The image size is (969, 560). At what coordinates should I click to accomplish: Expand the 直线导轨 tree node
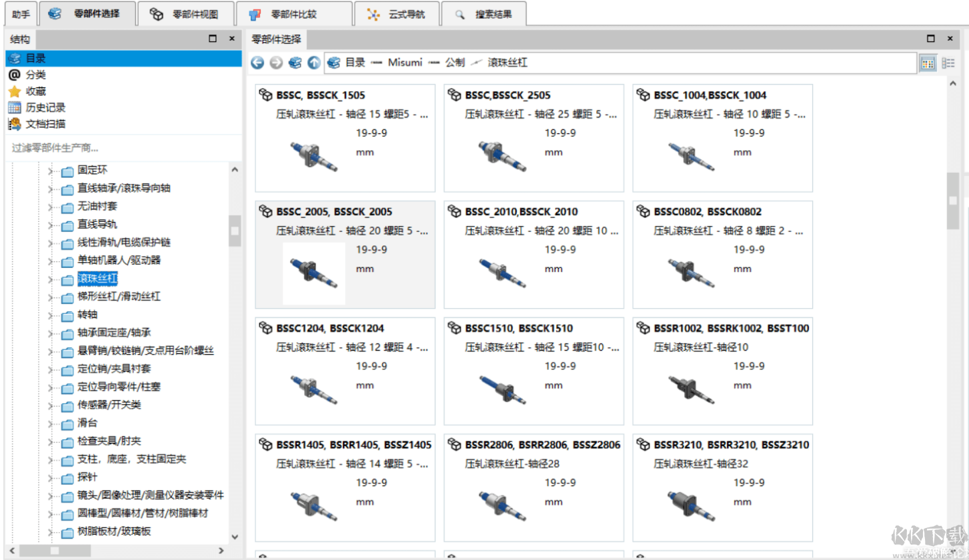pos(50,225)
